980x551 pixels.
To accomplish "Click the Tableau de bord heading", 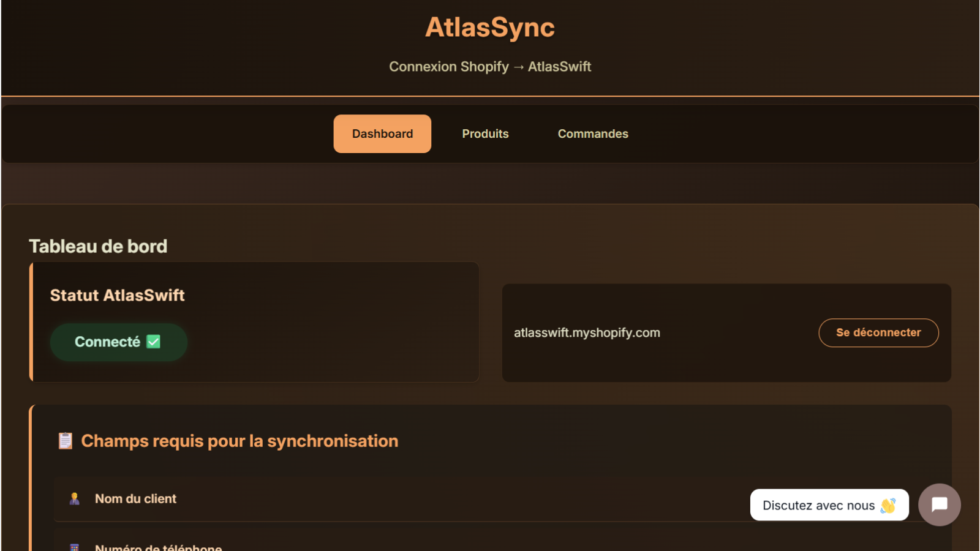I will click(98, 246).
